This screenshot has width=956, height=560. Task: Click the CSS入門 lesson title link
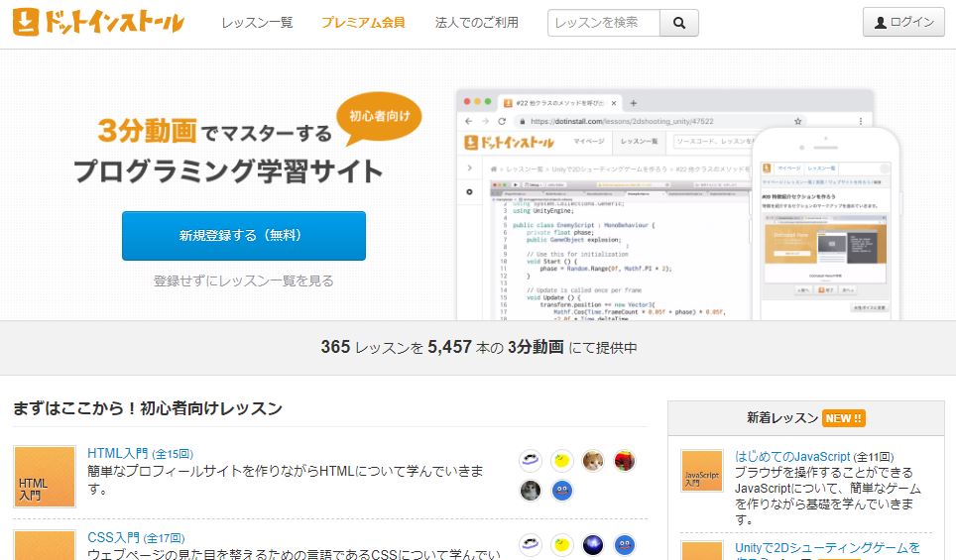(113, 537)
